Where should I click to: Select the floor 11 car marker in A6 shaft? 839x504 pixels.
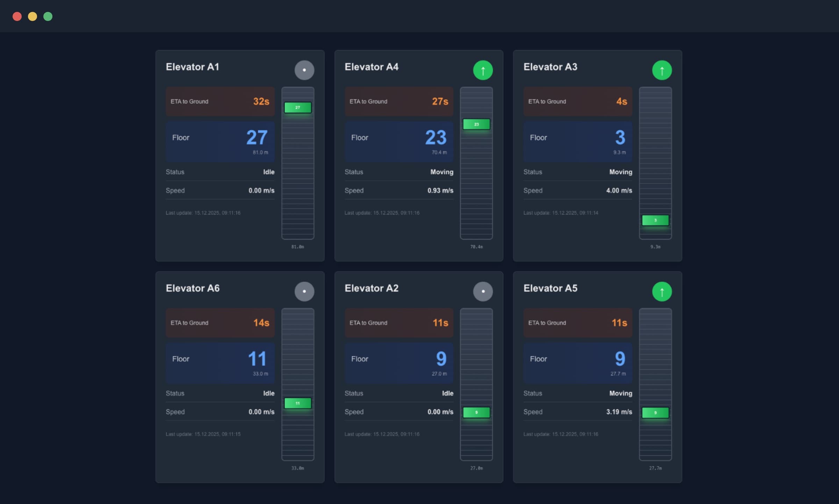pyautogui.click(x=297, y=403)
